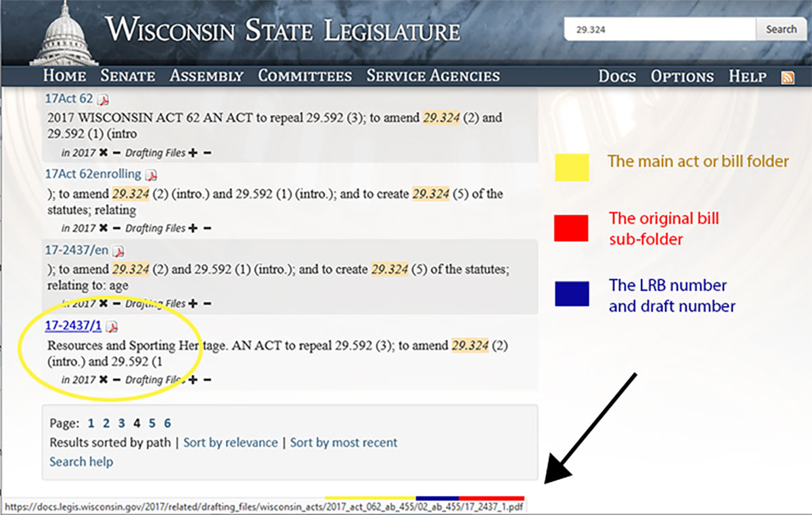Click the yellow legend color square
The width and height of the screenshot is (812, 515).
point(572,167)
